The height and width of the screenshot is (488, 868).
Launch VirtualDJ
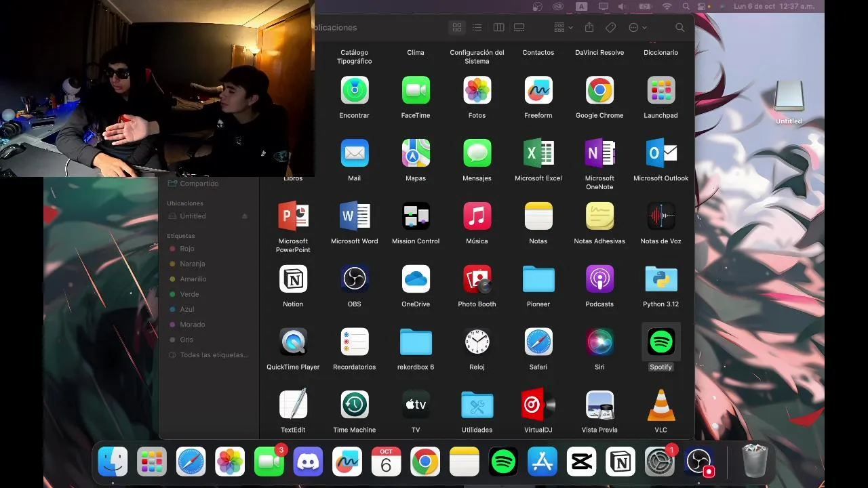538,405
